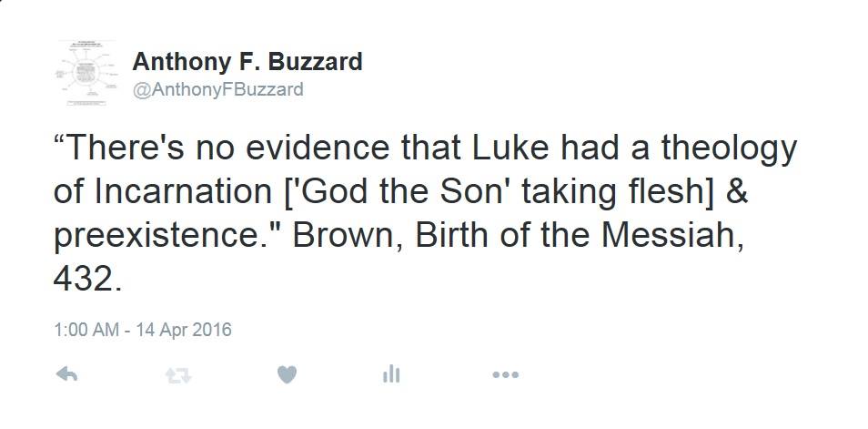Click the @AnthonyFBuzzard handle
The width and height of the screenshot is (868, 429).
[218, 89]
